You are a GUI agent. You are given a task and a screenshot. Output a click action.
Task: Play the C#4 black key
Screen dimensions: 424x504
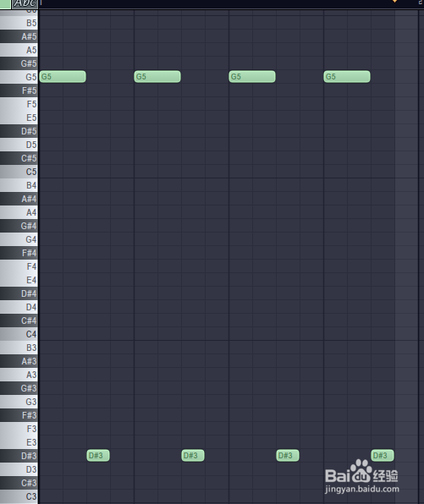[x=19, y=320]
